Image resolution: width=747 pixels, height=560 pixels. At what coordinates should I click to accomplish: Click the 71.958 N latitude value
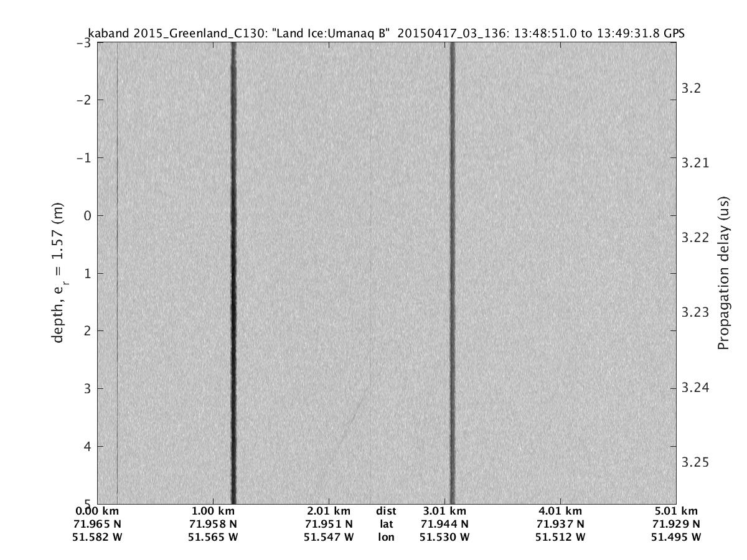(x=213, y=524)
